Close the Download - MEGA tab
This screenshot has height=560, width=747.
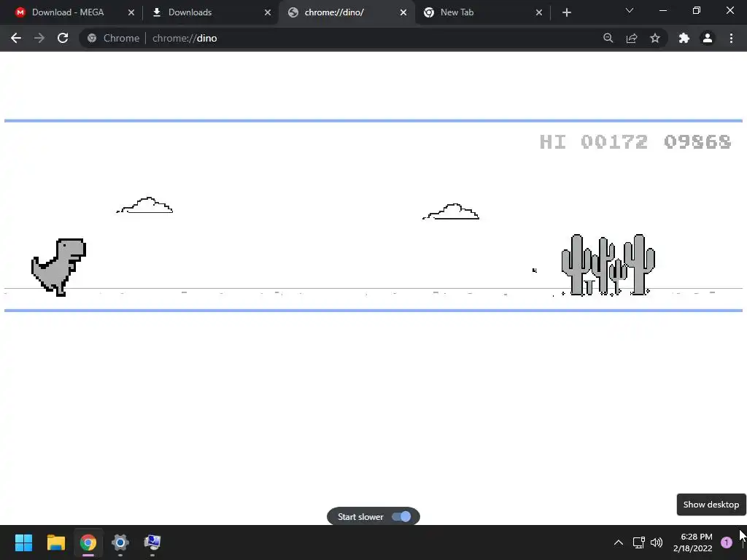click(131, 12)
